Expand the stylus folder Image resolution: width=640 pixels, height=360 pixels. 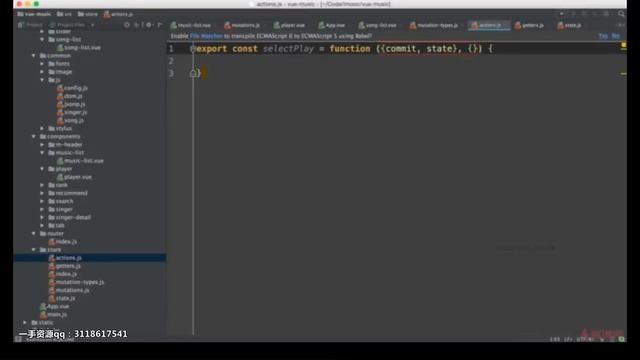coord(42,128)
